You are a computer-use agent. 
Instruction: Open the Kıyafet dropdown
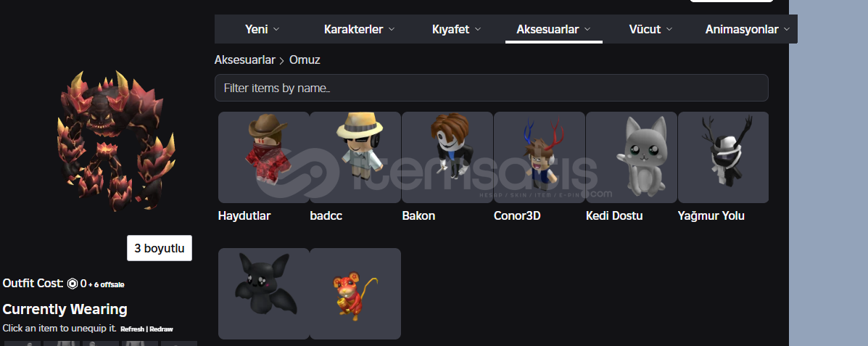coord(456,29)
